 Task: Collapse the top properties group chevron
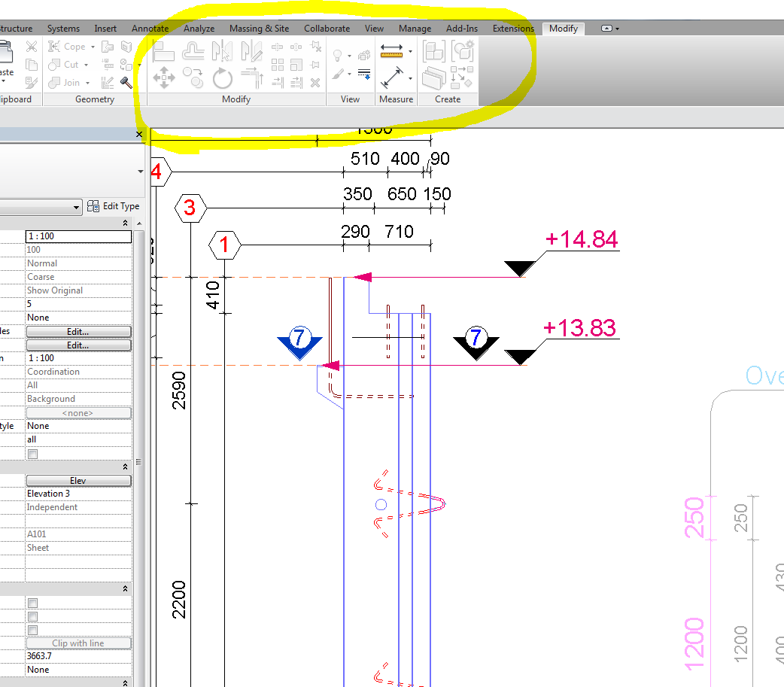(125, 223)
